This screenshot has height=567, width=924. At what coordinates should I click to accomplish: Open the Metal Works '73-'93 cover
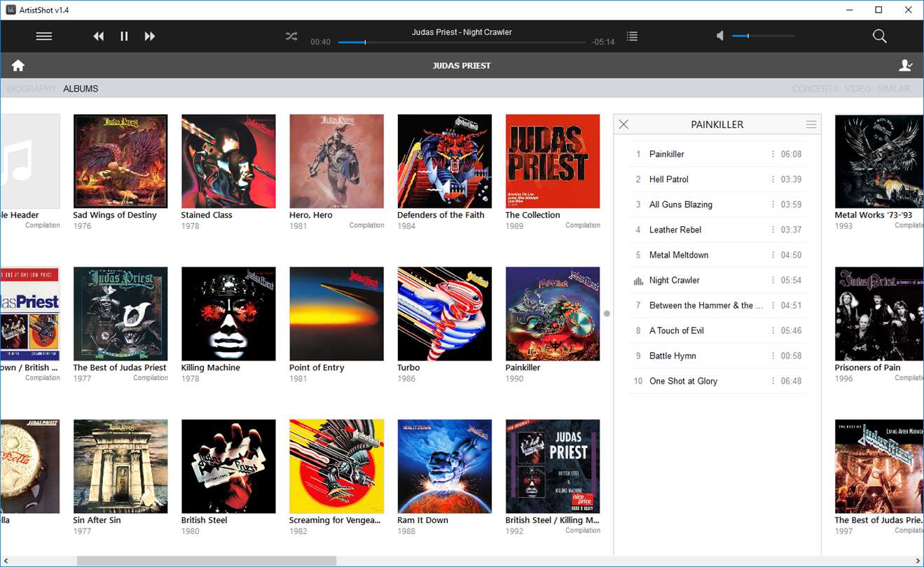click(x=879, y=161)
